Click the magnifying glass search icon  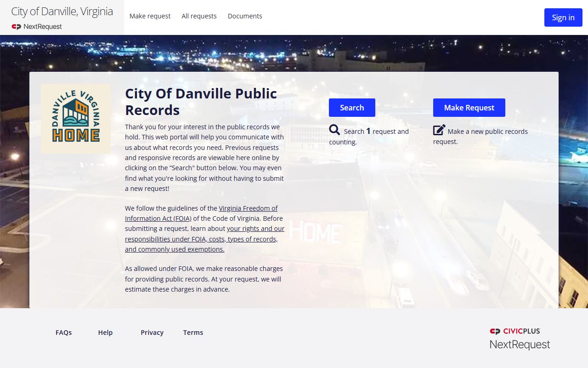tap(334, 130)
